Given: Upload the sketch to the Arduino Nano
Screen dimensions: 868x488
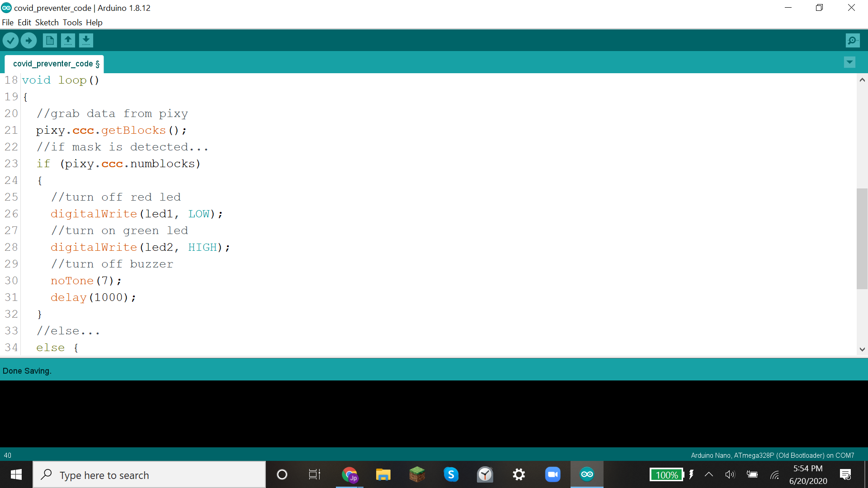Looking at the screenshot, I should coord(28,40).
